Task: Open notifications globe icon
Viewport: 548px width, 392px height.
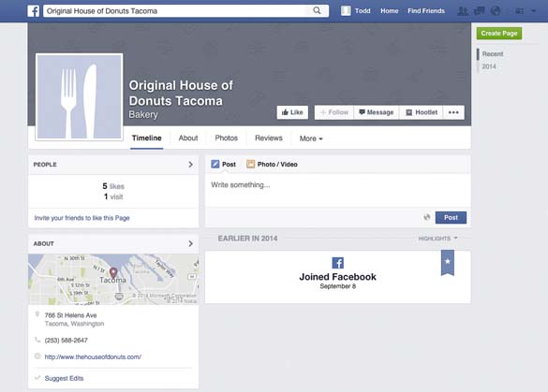Action: (x=496, y=11)
